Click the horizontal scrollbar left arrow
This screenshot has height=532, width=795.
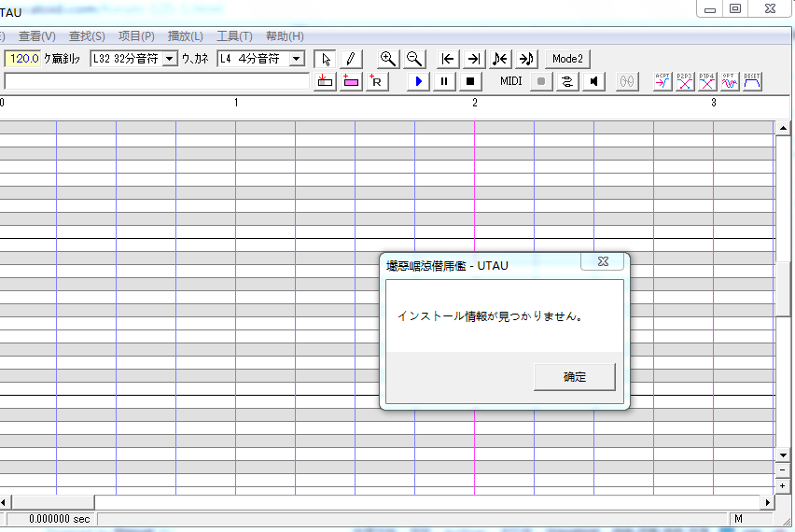coord(4,502)
